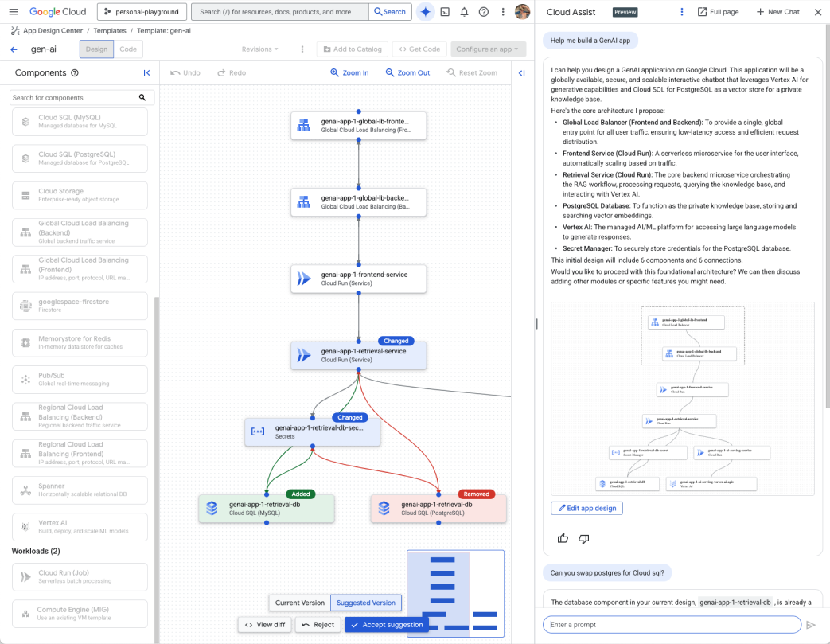Click thumbs up on assistant response
The height and width of the screenshot is (644, 830).
563,539
